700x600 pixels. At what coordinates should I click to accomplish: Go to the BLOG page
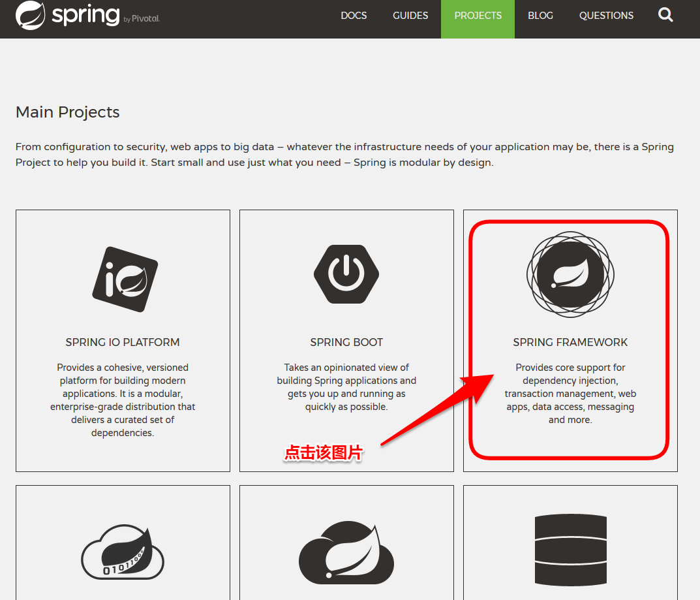pos(540,16)
